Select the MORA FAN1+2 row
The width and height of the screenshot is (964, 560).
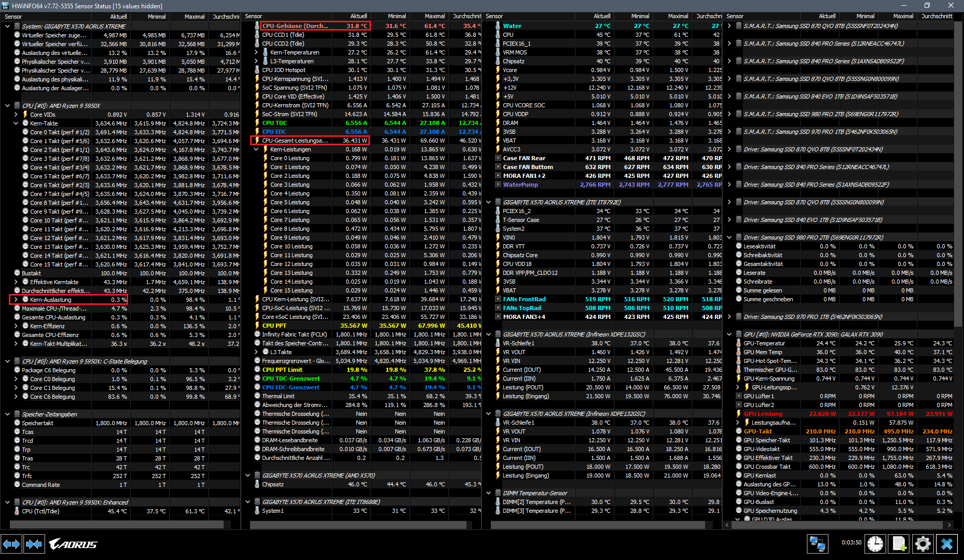[602, 176]
